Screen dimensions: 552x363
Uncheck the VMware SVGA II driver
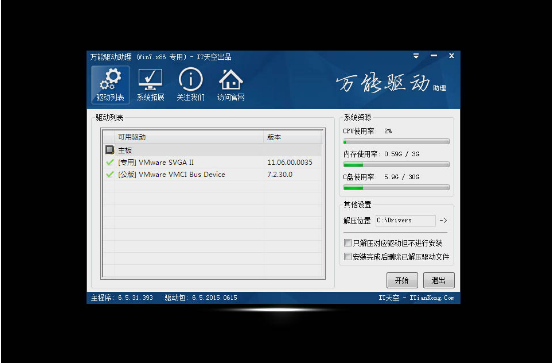coord(109,162)
